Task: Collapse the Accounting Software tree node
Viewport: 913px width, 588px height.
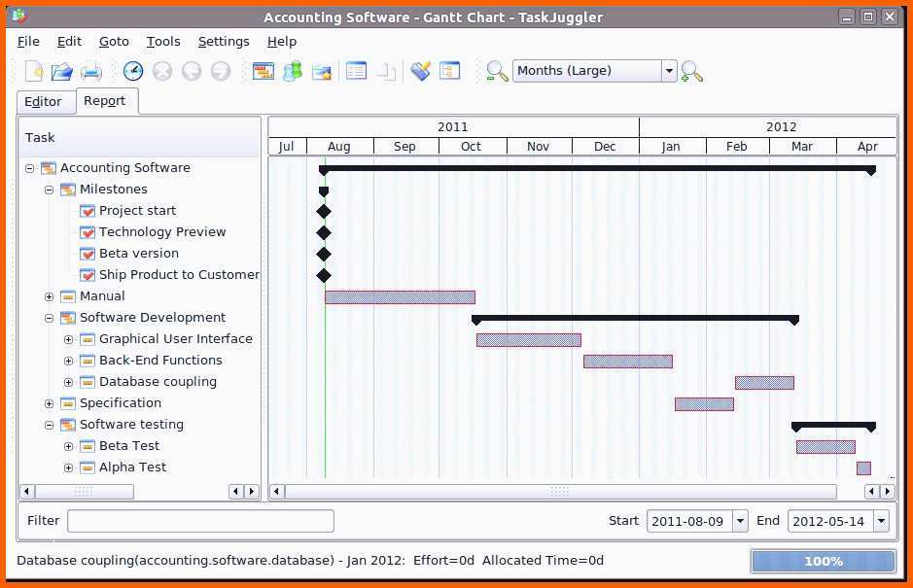Action: [30, 169]
